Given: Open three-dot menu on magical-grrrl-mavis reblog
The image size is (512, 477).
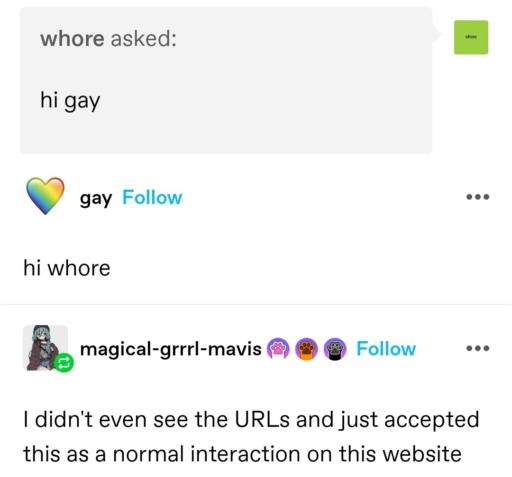Looking at the screenshot, I should click(478, 348).
